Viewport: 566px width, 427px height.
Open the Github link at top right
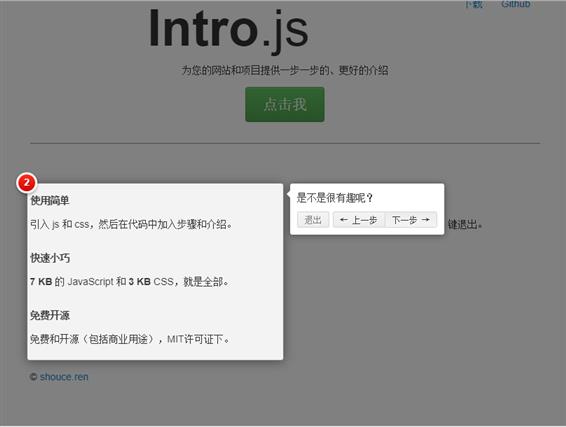[x=515, y=4]
